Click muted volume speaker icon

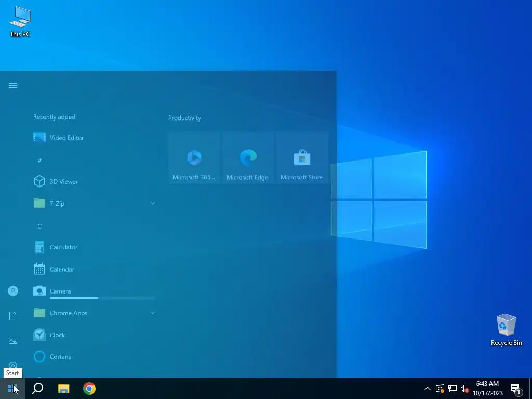click(464, 389)
